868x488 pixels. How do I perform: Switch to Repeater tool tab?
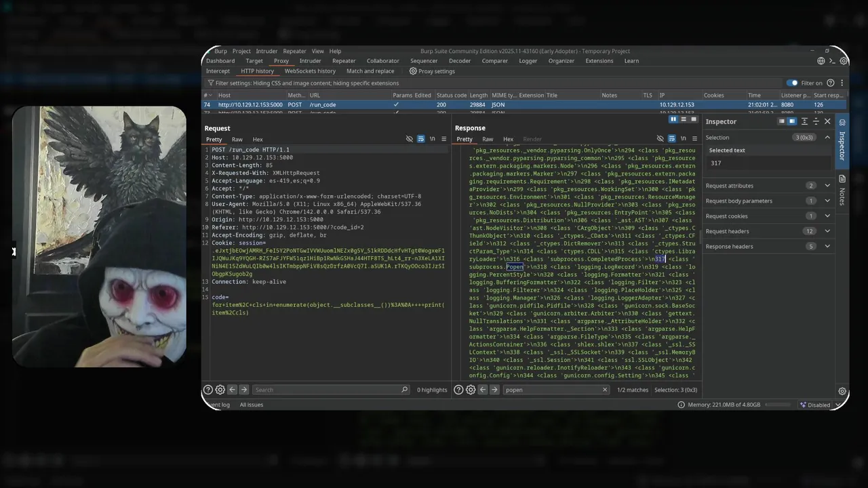point(344,61)
